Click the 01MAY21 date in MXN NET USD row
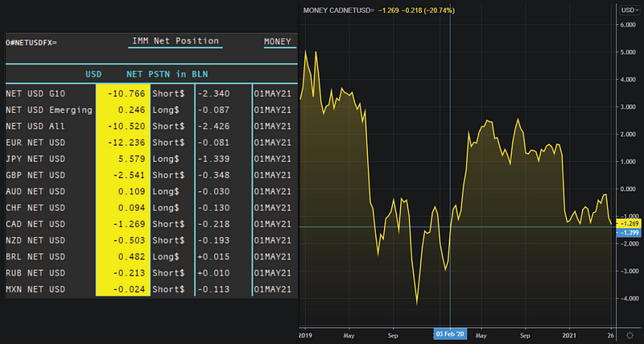Screen dimensions: 644x344 pyautogui.click(x=273, y=290)
